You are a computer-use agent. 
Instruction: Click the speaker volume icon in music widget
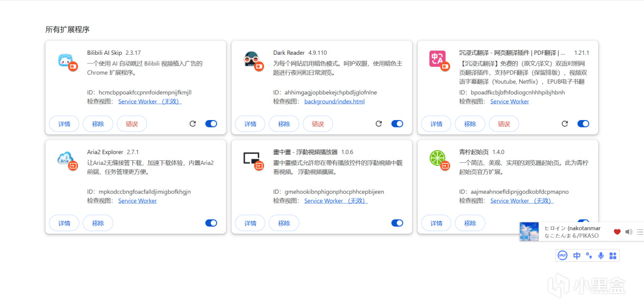click(x=629, y=232)
